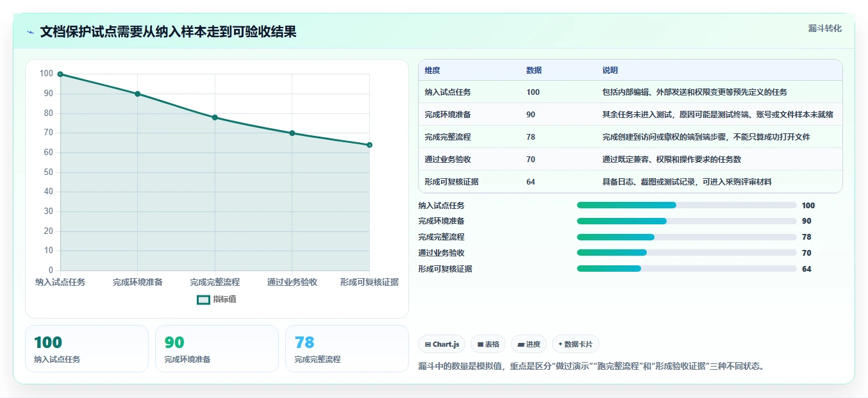Open the 100 纳入试点任务 data card
Image resolution: width=868 pixels, height=398 pixels.
[x=87, y=349]
